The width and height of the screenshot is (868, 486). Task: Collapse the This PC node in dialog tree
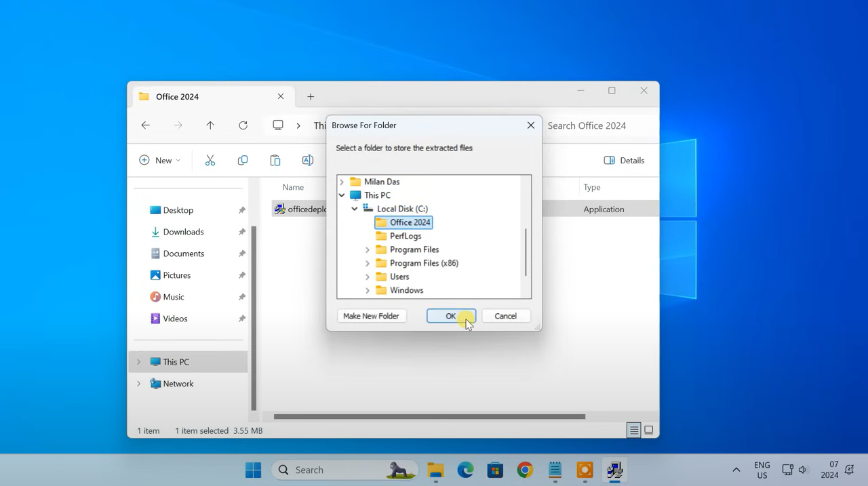pos(342,195)
